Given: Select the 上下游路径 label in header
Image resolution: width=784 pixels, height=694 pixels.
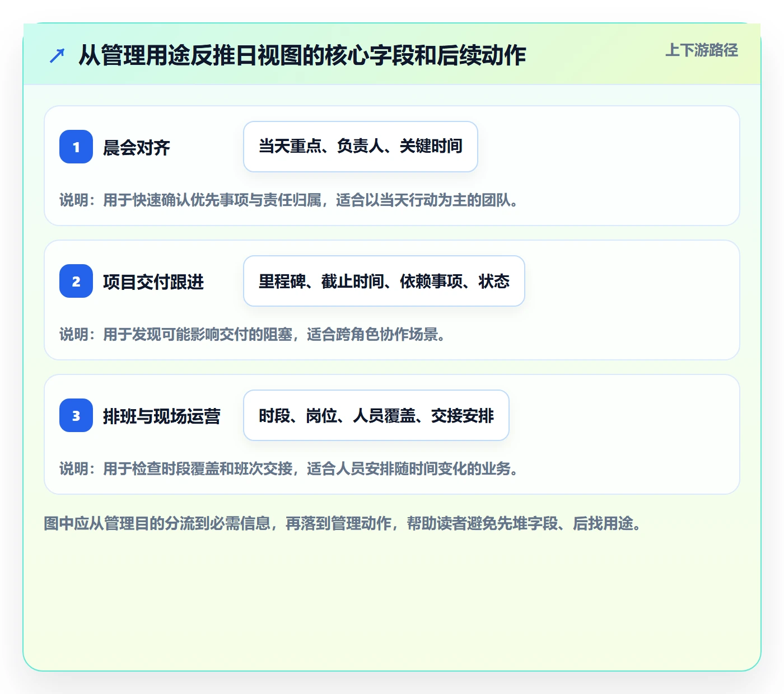Looking at the screenshot, I should pyautogui.click(x=701, y=50).
